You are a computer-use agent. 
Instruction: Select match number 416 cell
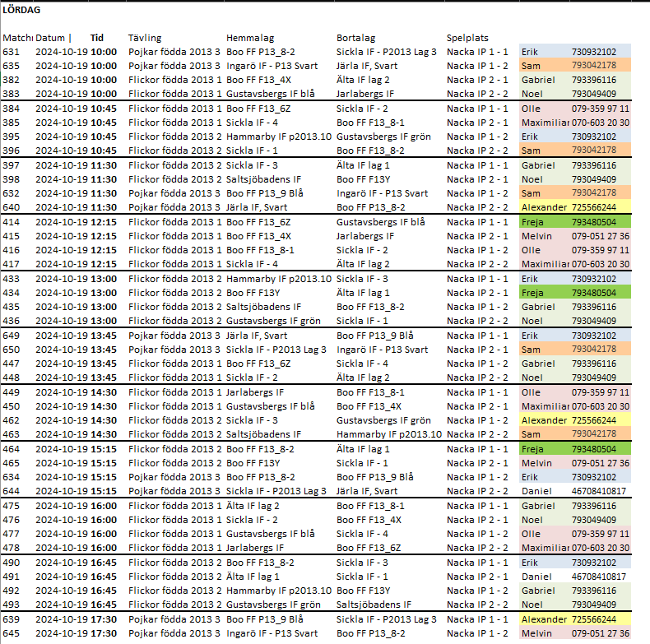[x=11, y=250]
